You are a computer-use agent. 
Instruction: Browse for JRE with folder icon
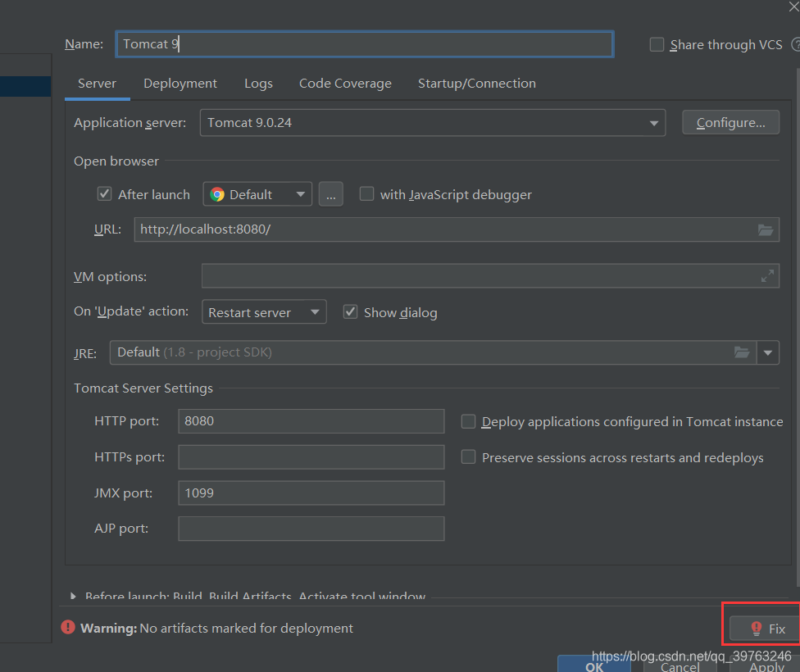click(x=741, y=352)
